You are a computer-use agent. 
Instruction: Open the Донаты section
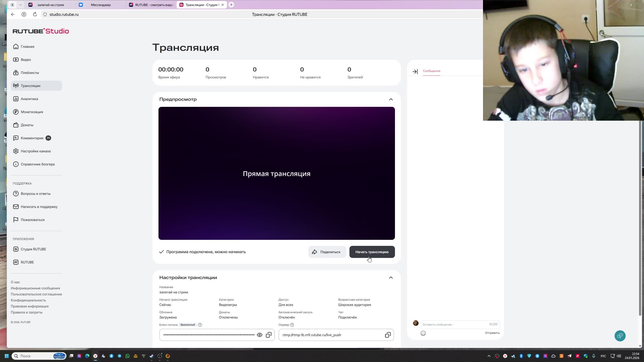27,125
